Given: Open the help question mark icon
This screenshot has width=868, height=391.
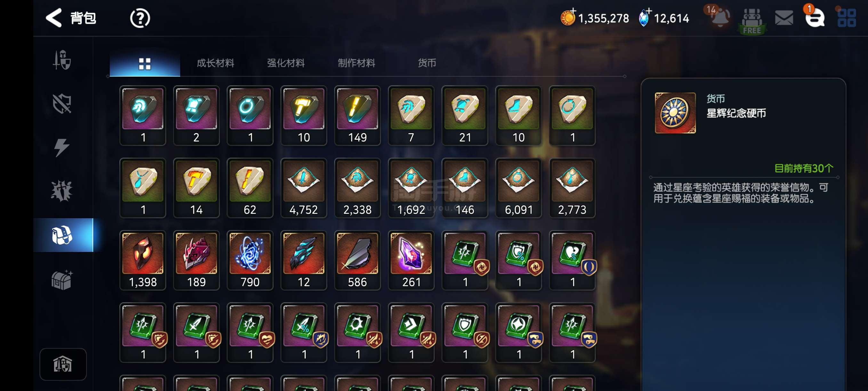Looking at the screenshot, I should [x=140, y=18].
